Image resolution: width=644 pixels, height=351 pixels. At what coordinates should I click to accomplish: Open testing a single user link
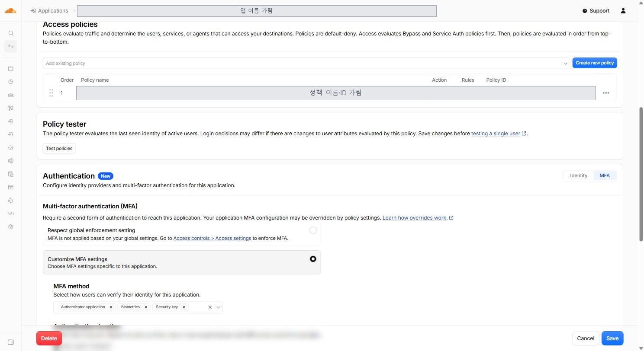[x=499, y=134]
